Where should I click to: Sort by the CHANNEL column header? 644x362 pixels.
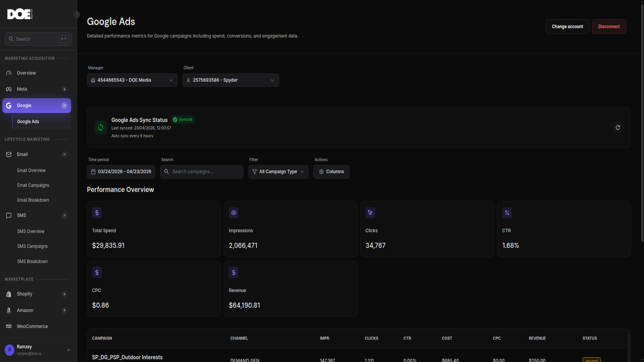[239, 339]
